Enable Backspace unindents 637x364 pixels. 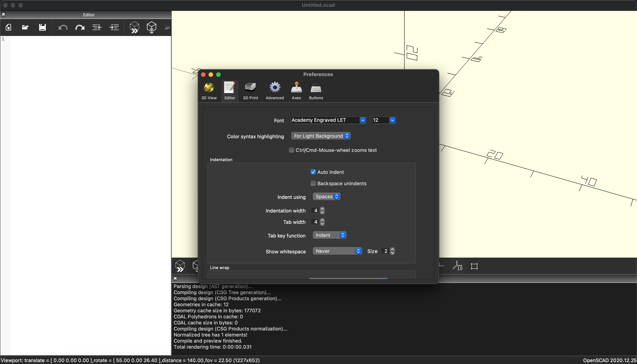point(313,183)
